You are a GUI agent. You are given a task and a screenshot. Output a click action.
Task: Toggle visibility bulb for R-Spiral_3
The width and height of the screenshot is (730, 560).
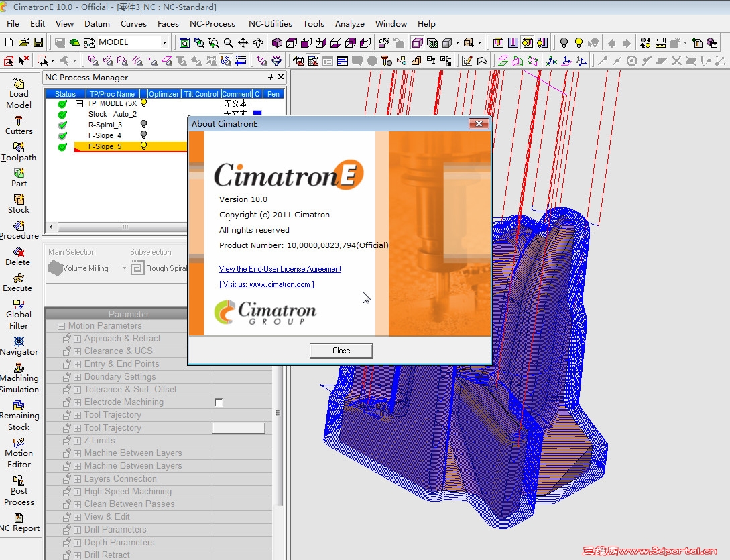pyautogui.click(x=144, y=124)
